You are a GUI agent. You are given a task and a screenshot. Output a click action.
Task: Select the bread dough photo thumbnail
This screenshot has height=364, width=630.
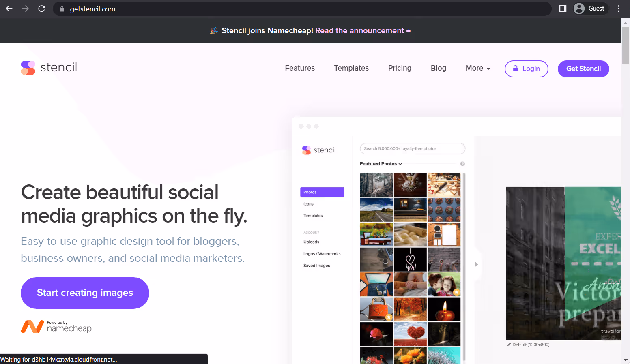pos(410,234)
